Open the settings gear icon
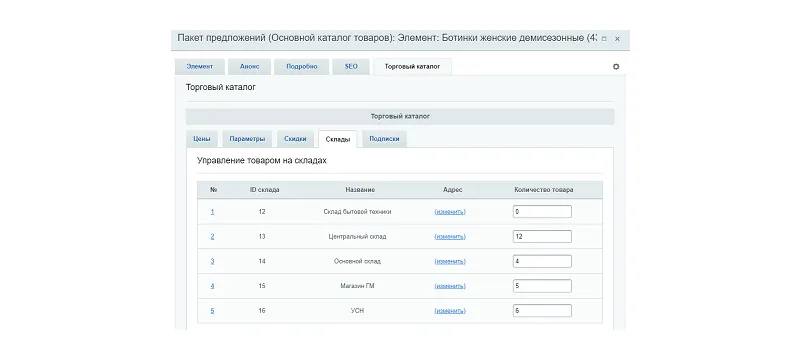 616,67
